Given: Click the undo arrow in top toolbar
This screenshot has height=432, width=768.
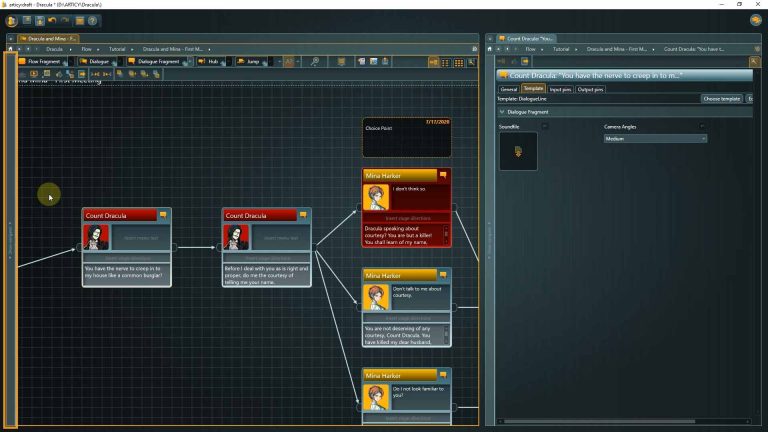Looking at the screenshot, I should 52,21.
